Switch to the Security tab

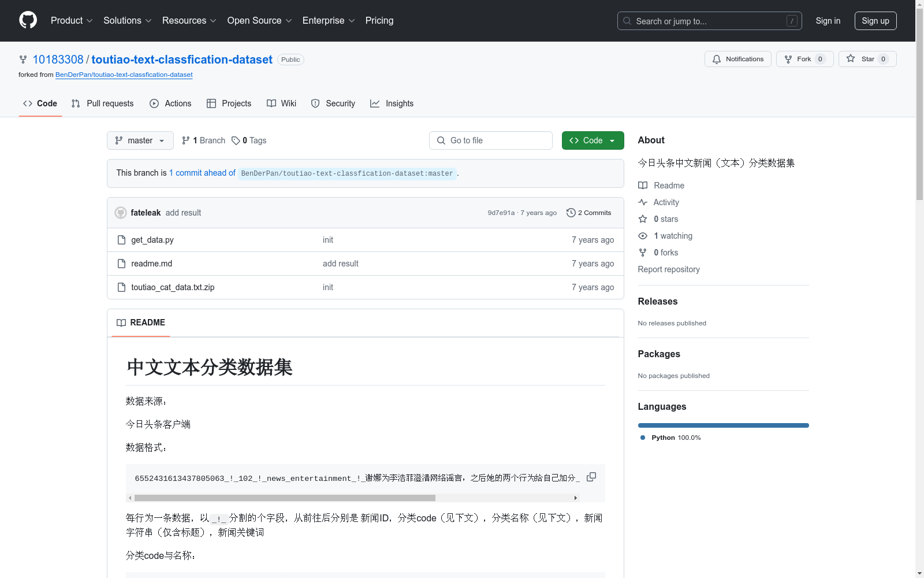pyautogui.click(x=333, y=103)
